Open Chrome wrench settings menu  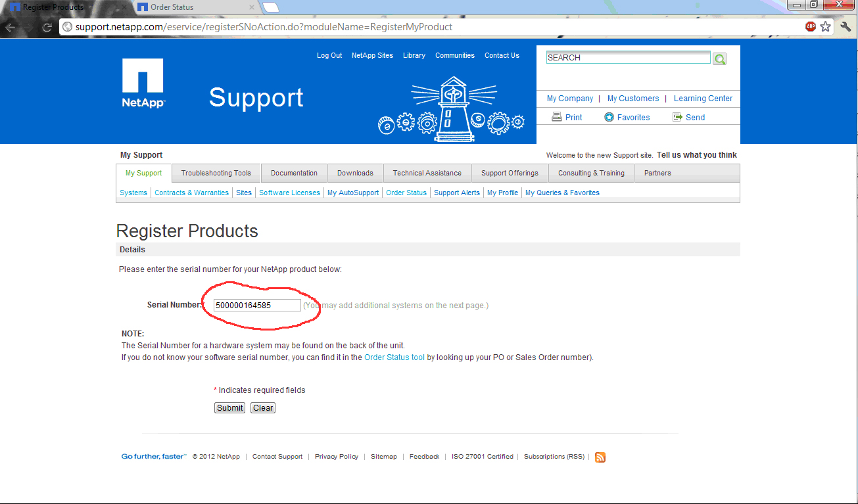[x=846, y=27]
